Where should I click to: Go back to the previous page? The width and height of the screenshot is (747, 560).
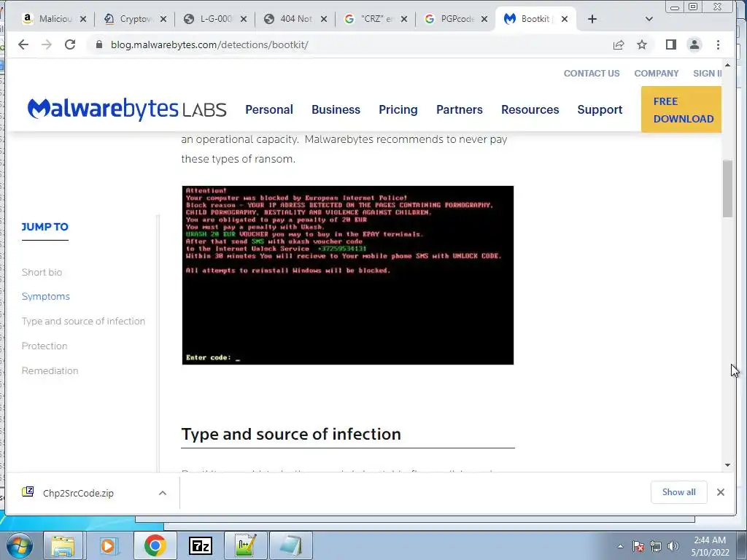pos(23,44)
